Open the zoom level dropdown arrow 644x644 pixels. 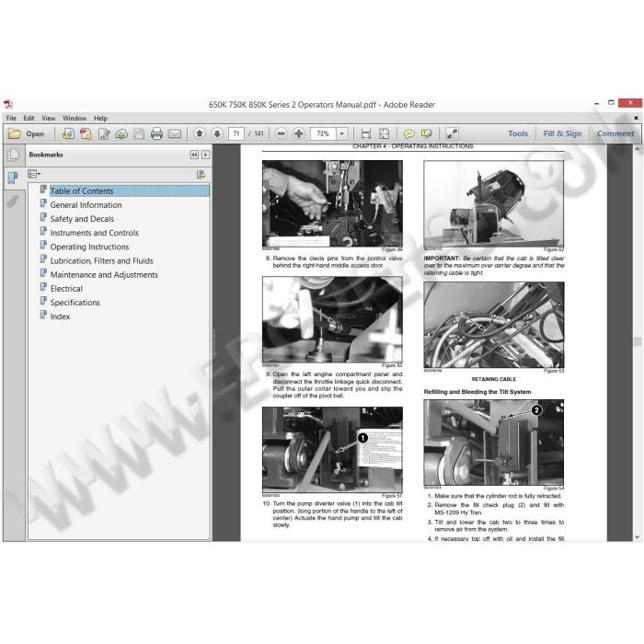342,133
